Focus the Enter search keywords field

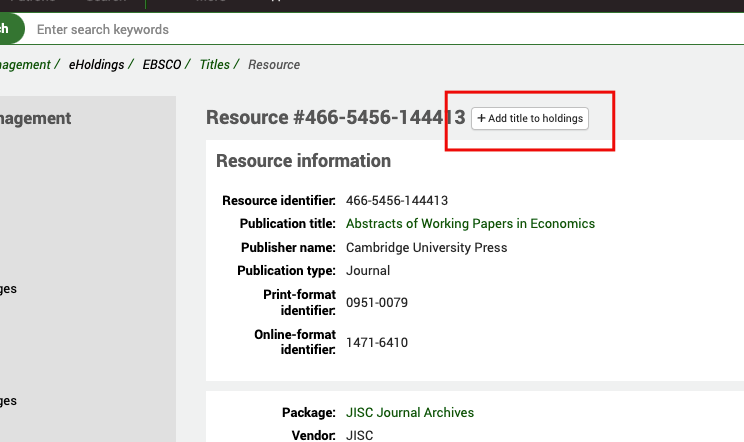pyautogui.click(x=300, y=30)
